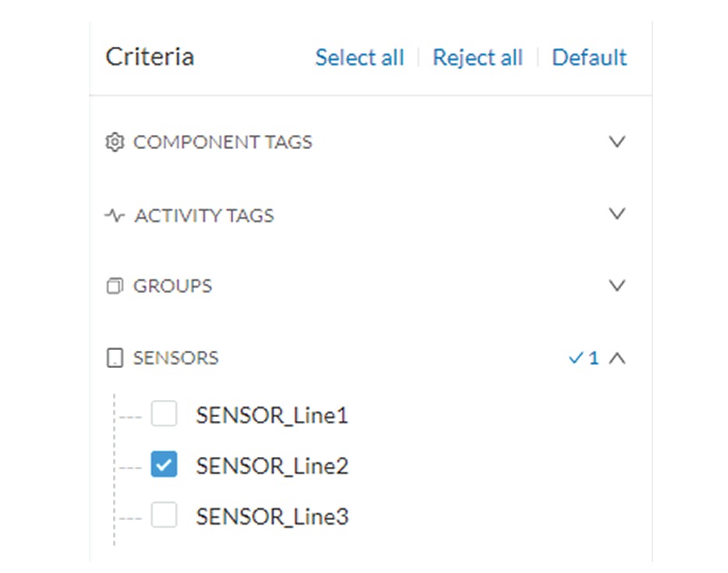This screenshot has width=728, height=573.
Task: Collapse the SENSORS section
Action: point(615,358)
